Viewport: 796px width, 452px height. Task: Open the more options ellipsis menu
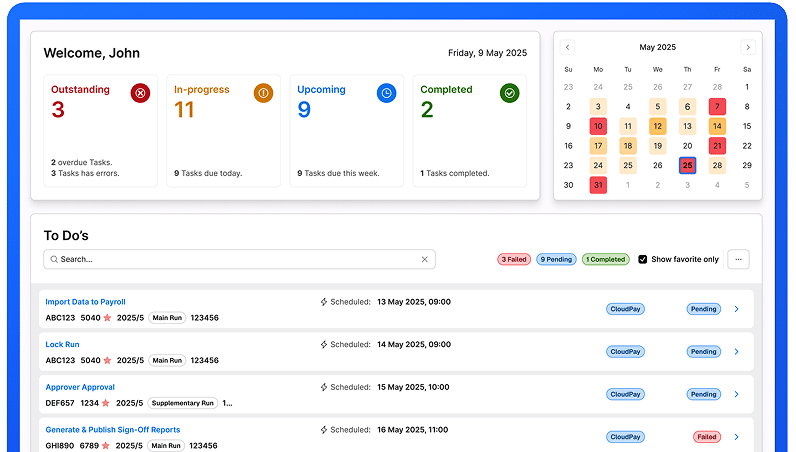[739, 260]
